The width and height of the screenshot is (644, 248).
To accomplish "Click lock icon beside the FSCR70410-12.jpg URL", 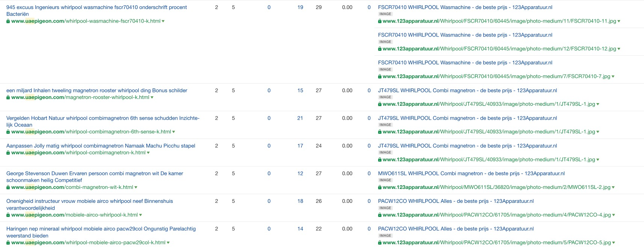I will pyautogui.click(x=380, y=49).
